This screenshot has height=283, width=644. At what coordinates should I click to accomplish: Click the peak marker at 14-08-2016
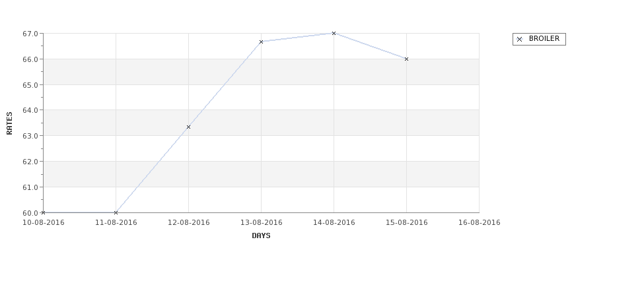click(x=334, y=33)
